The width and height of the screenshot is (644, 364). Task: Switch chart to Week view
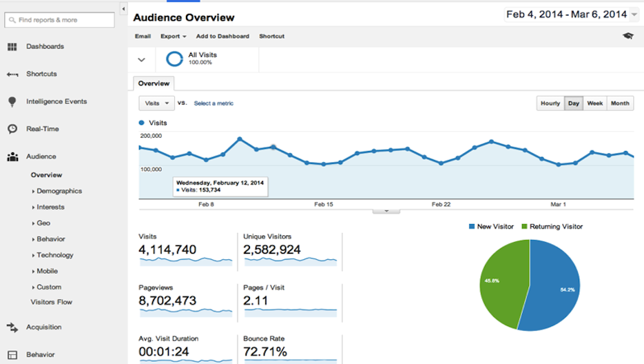(x=594, y=103)
